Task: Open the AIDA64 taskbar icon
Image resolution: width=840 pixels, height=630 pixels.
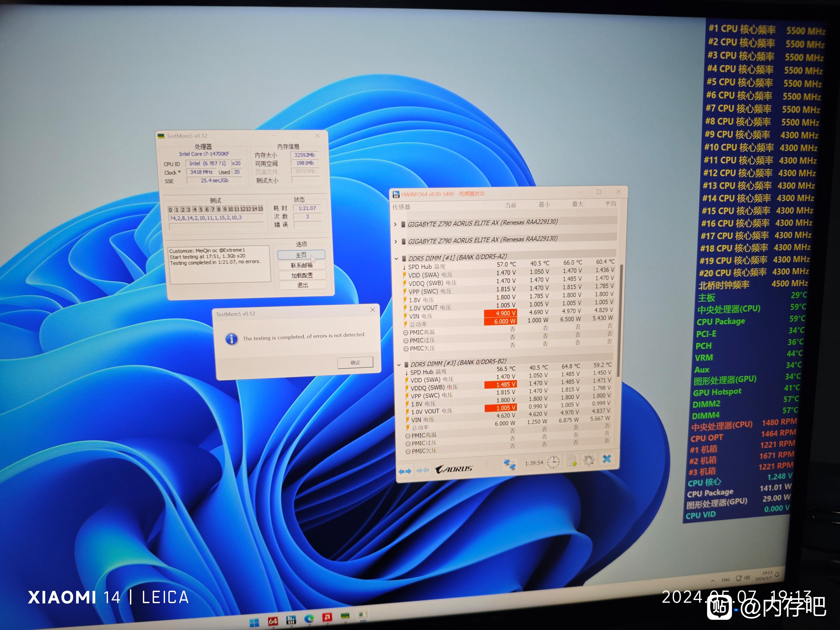Action: (x=273, y=621)
